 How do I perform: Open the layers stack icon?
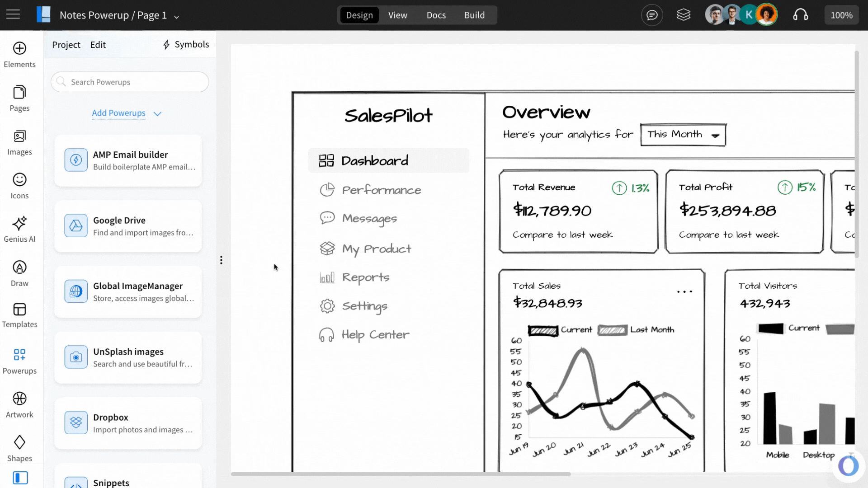point(683,15)
